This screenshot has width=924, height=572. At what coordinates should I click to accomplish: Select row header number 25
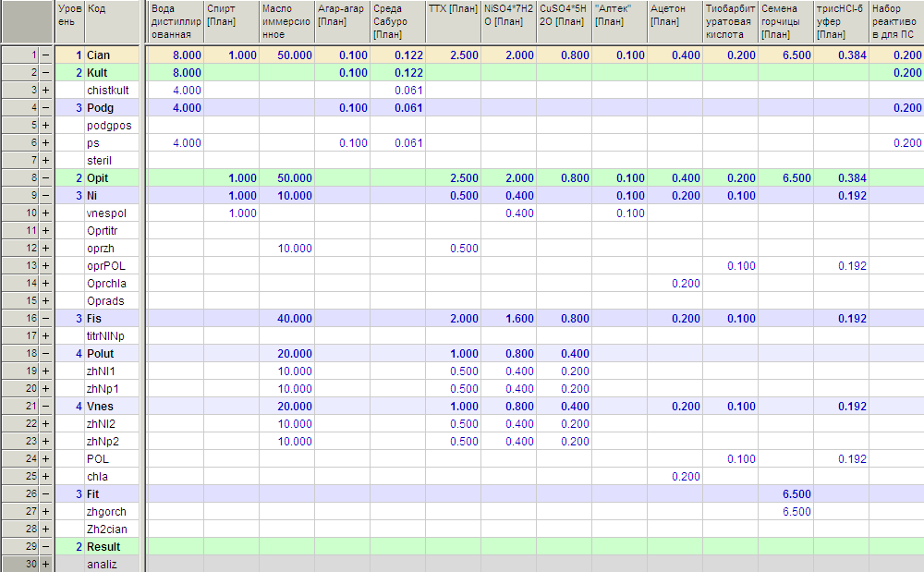[20, 476]
